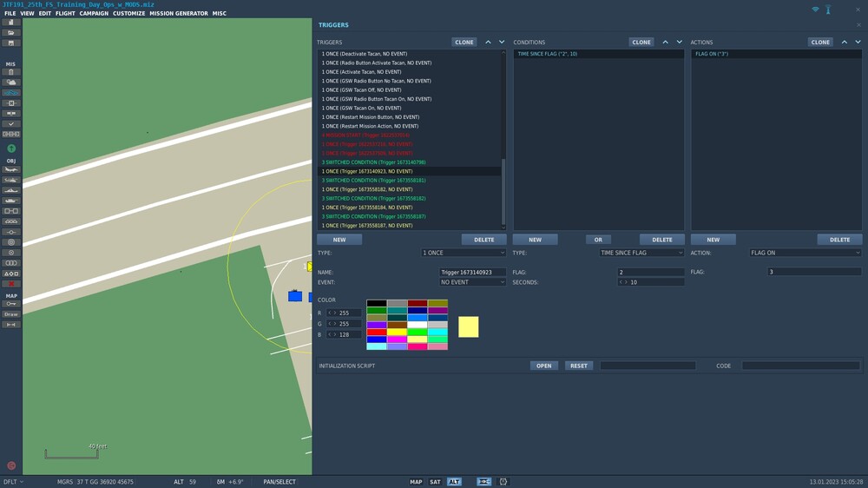Click the red X remove icon in sidebar

[11, 284]
